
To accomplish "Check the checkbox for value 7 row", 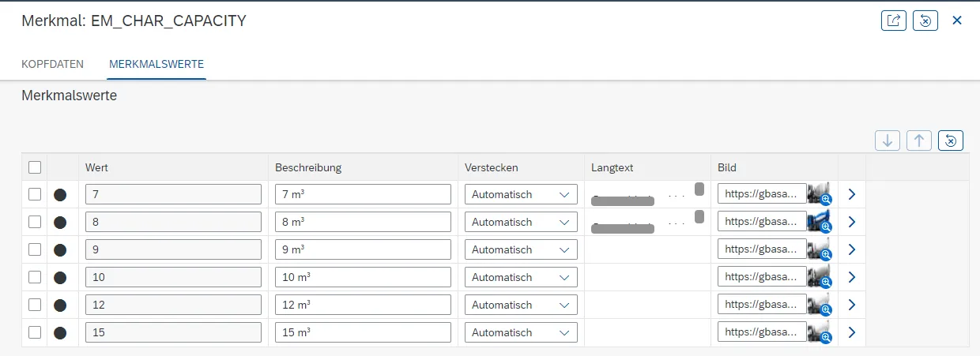I will coord(35,195).
